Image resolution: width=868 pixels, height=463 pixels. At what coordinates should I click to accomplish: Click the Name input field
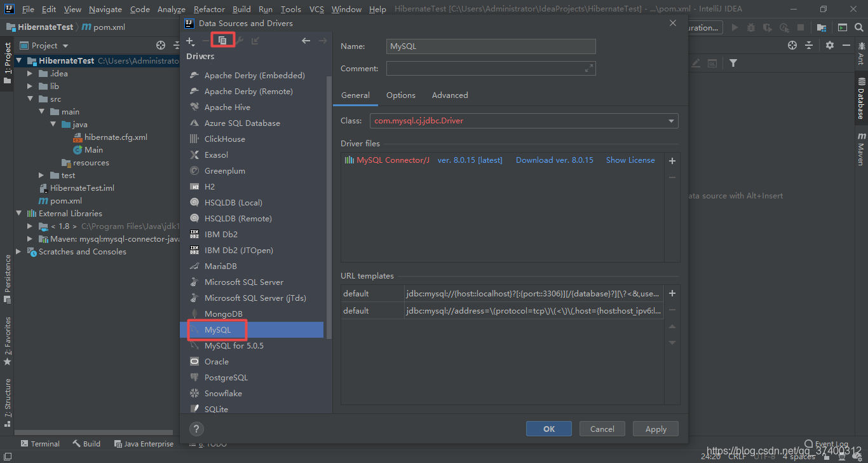(491, 46)
